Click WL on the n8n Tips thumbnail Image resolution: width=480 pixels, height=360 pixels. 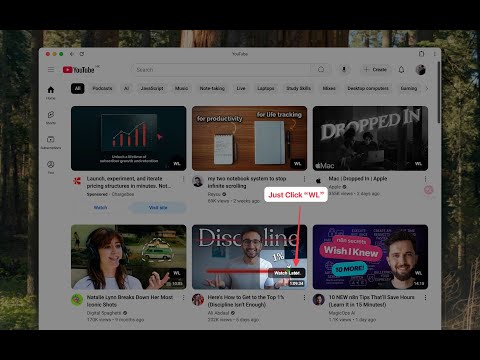click(x=418, y=273)
